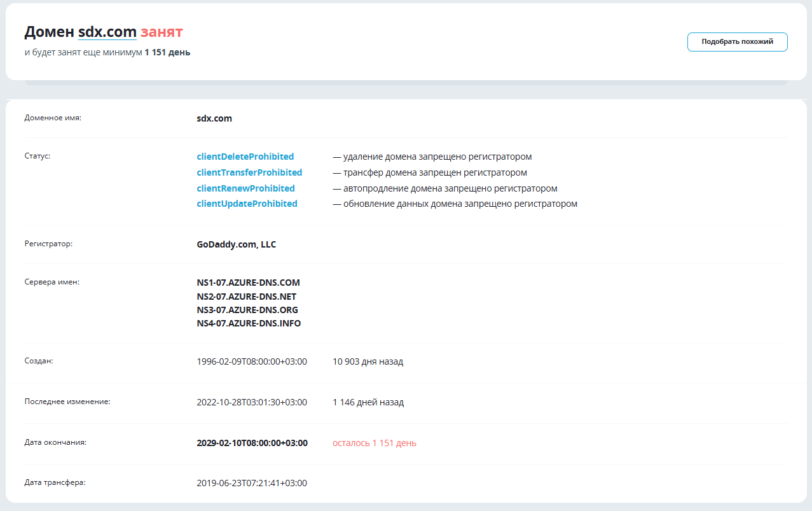Click the 'Дата окончания:' label

pos(55,442)
